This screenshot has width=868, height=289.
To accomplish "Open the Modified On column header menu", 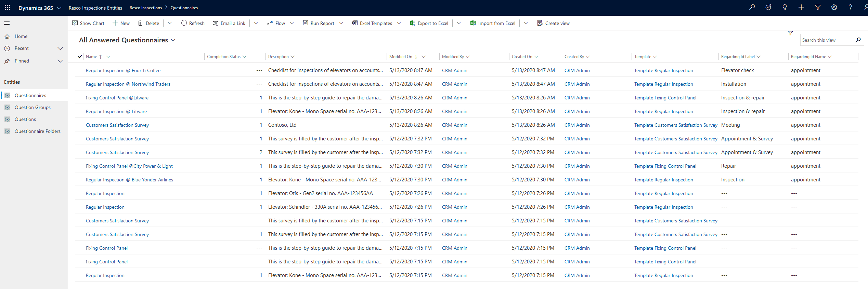I will pos(424,57).
